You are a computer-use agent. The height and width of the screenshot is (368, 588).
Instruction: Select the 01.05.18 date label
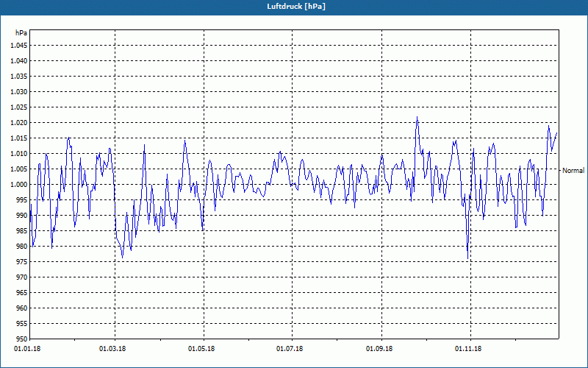201,349
